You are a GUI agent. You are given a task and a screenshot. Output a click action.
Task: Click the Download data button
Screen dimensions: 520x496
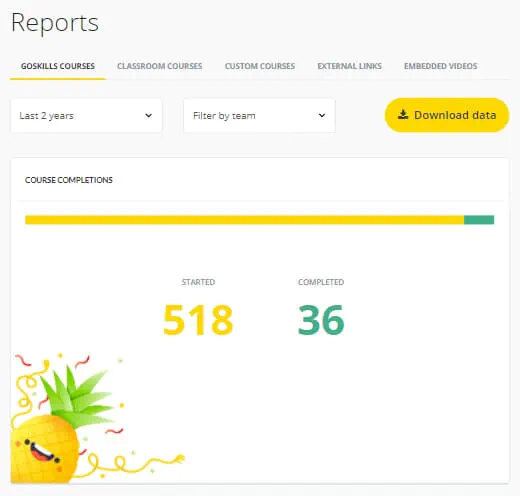pos(447,115)
